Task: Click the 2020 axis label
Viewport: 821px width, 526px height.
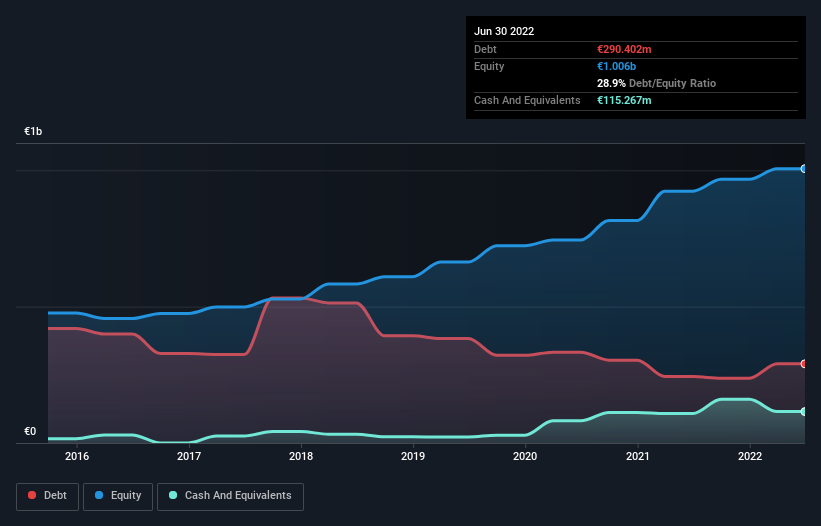Action: point(525,456)
